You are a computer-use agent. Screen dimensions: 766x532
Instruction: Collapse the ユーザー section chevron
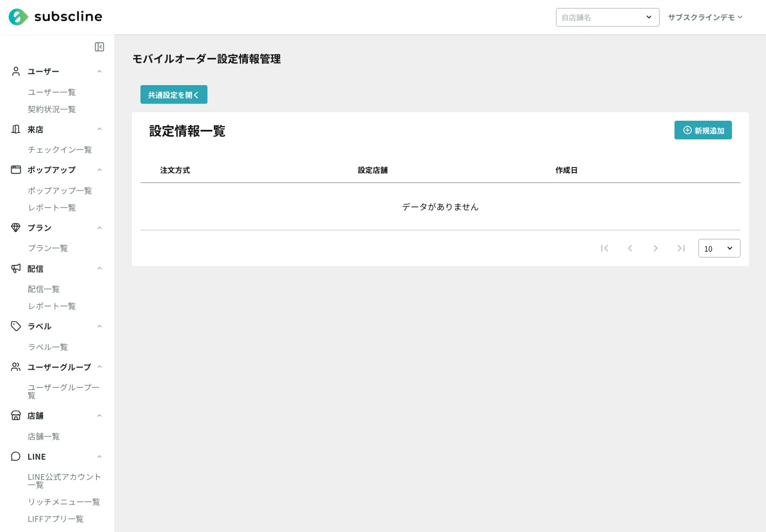[99, 71]
